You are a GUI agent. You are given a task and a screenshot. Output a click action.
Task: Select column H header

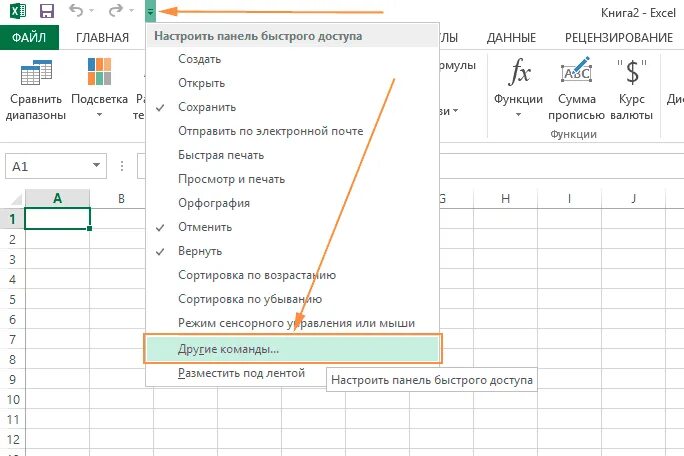pyautogui.click(x=505, y=199)
